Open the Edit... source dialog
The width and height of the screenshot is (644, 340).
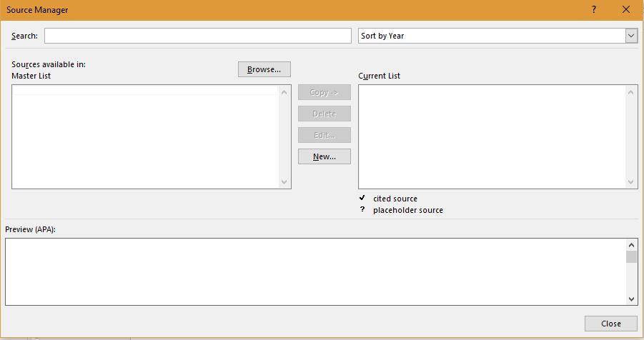[x=324, y=135]
